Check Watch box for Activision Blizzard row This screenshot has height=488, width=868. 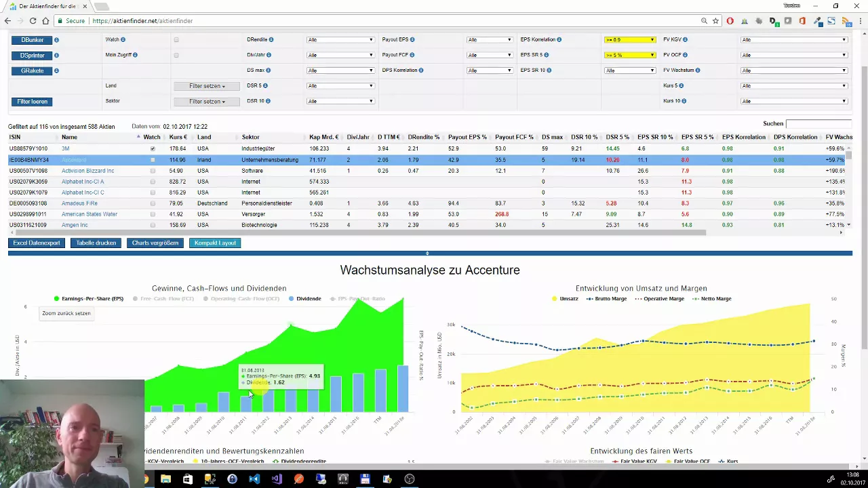[x=153, y=171]
